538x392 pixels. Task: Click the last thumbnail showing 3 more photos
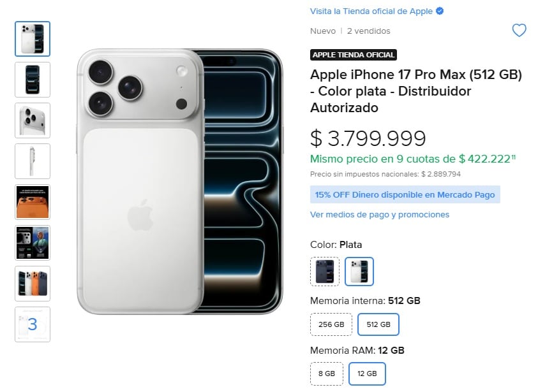(x=32, y=324)
